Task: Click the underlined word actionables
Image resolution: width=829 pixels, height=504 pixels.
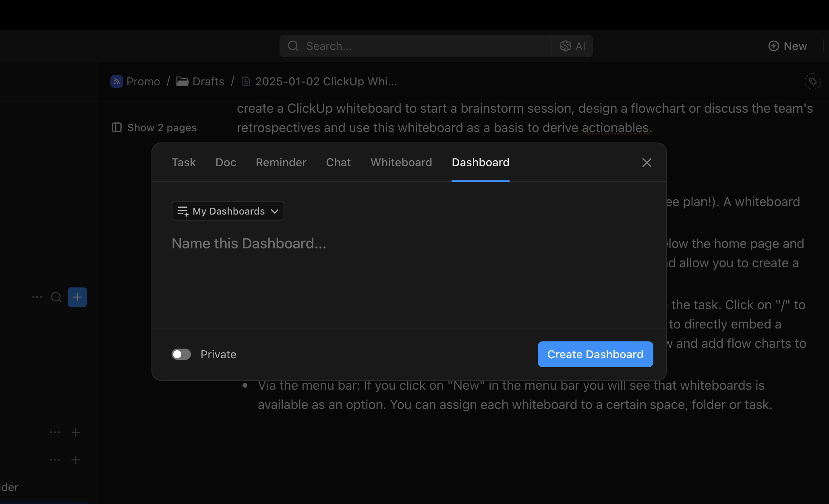Action: click(x=615, y=128)
